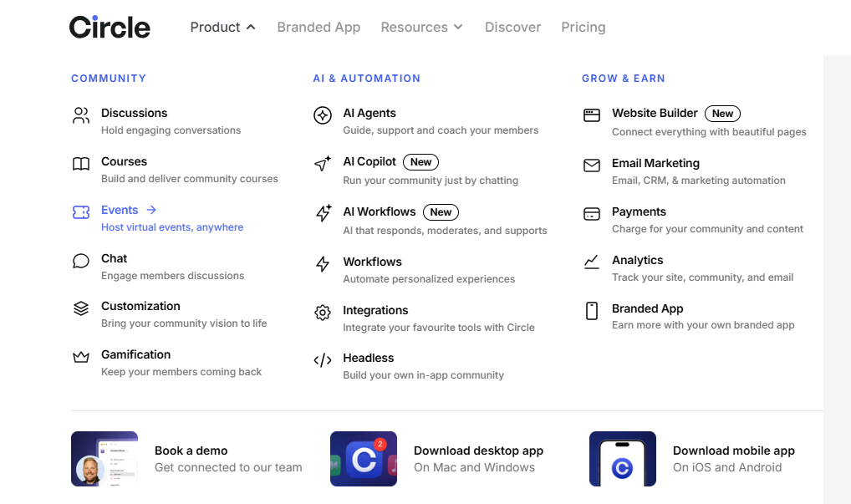Open the Courses link
The width and height of the screenshot is (851, 504).
click(124, 161)
